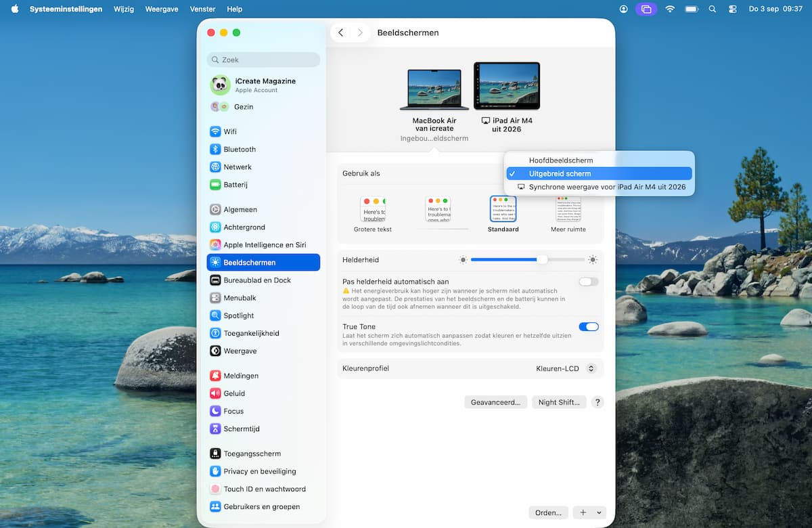Open the Systeeminstellingen app menu
Image resolution: width=812 pixels, height=528 pixels.
point(66,9)
